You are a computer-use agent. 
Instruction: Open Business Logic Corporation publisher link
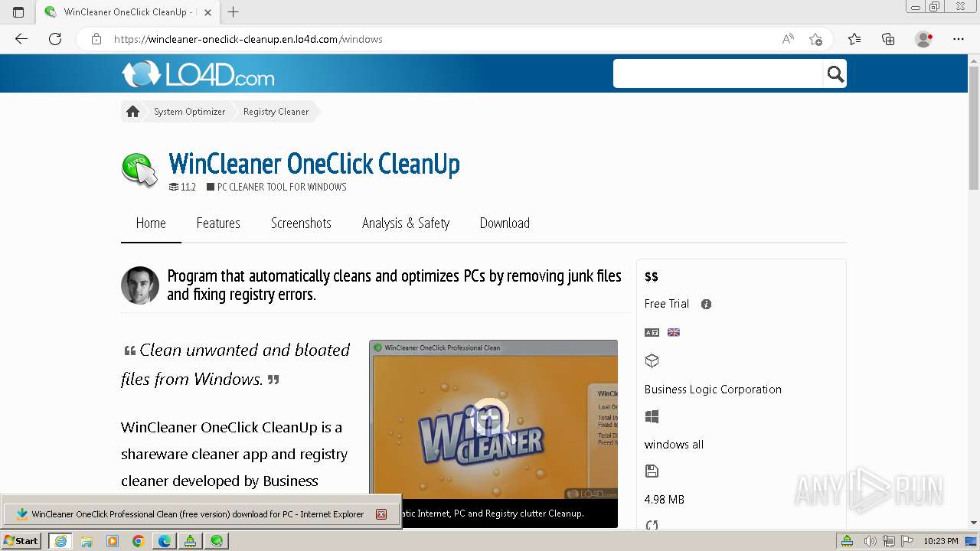(713, 390)
